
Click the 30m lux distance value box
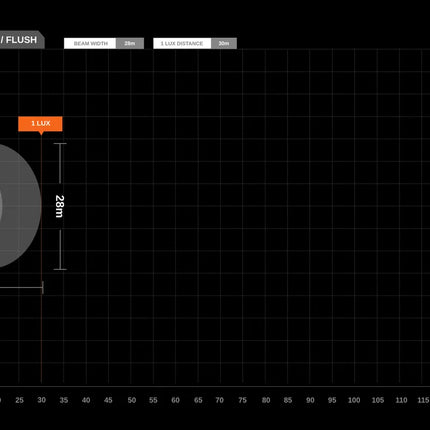224,43
